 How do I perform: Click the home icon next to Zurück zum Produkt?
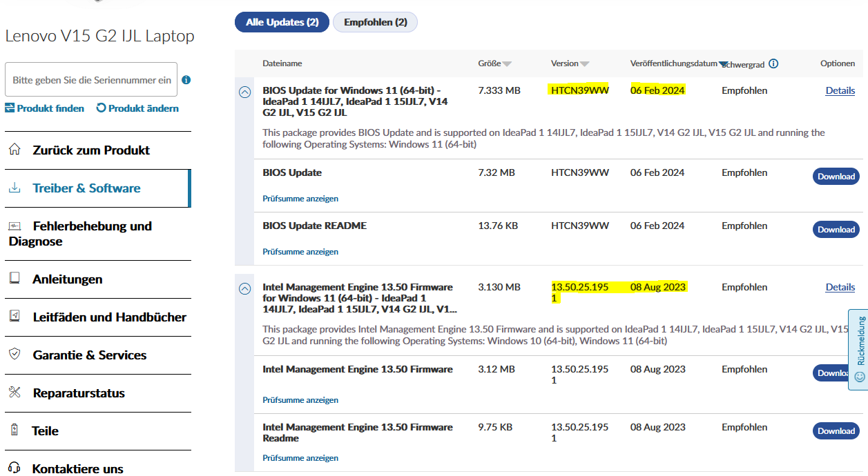[x=15, y=150]
